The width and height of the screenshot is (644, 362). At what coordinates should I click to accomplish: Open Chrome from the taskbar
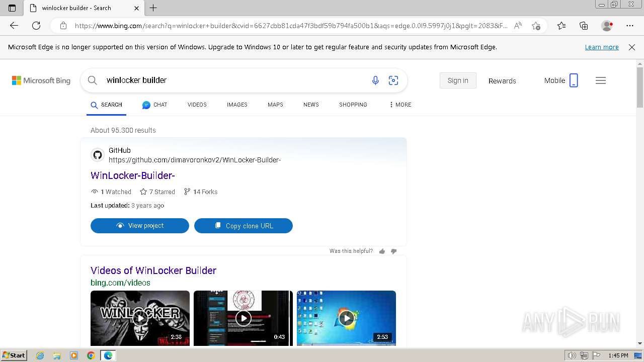[91, 355]
